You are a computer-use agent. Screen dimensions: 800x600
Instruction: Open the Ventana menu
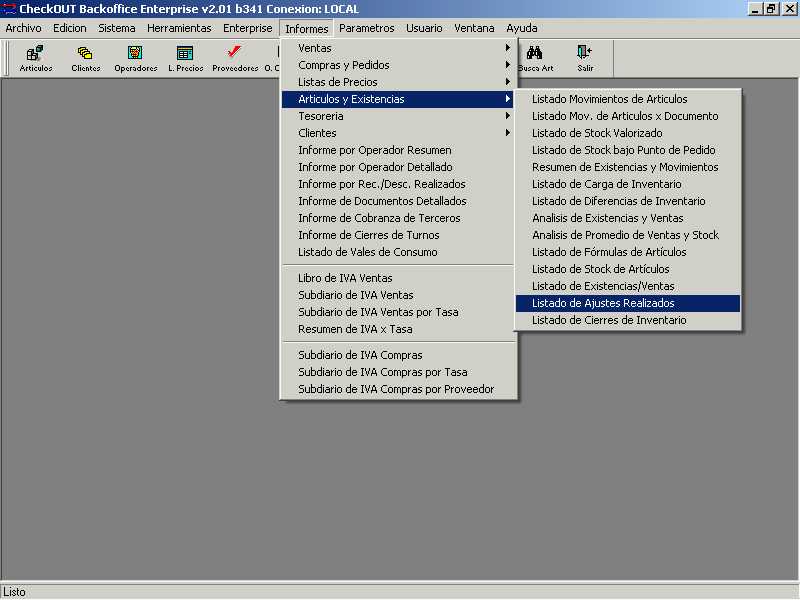(474, 28)
